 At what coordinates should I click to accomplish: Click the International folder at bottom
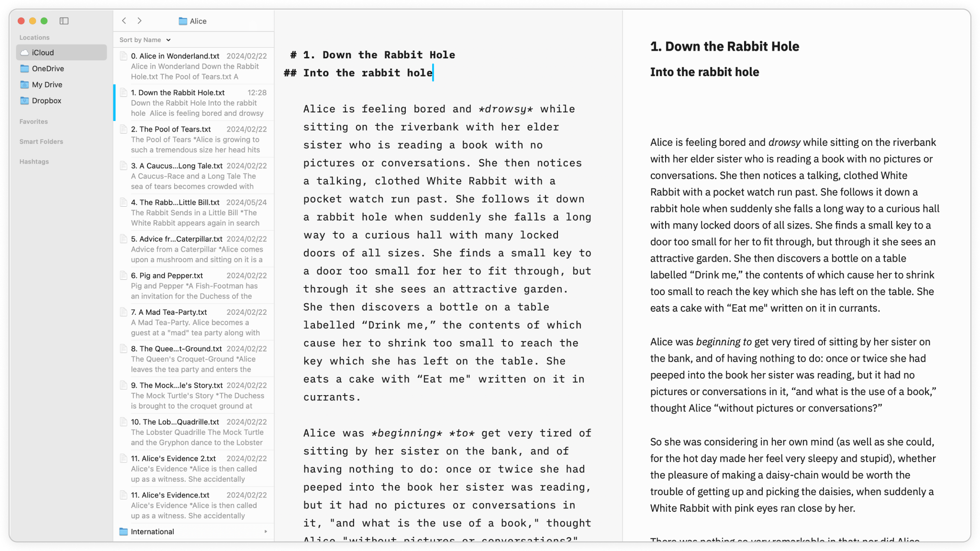pos(152,531)
